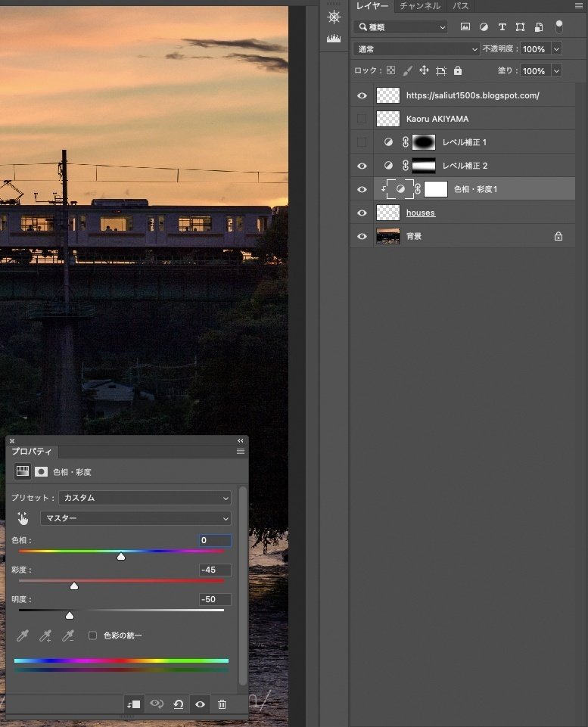
Task: Click the clip to layer button
Action: tap(133, 704)
